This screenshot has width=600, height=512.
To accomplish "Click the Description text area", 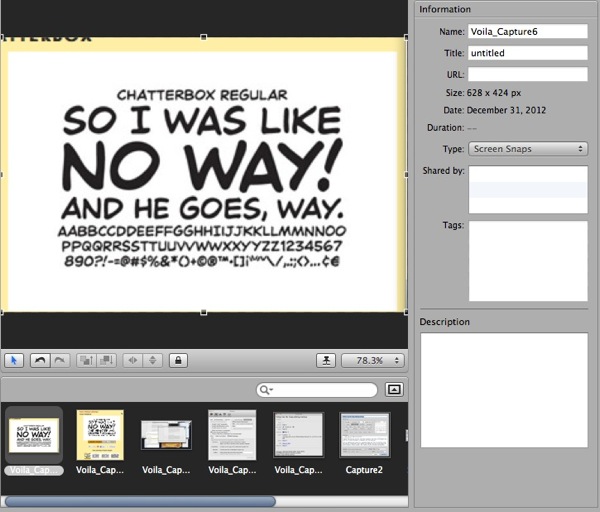I will [504, 390].
